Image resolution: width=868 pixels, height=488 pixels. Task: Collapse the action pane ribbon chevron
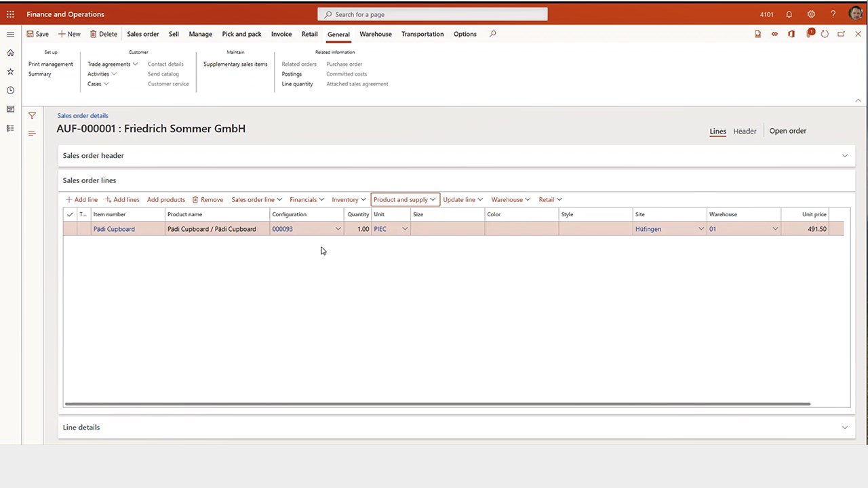coord(858,100)
